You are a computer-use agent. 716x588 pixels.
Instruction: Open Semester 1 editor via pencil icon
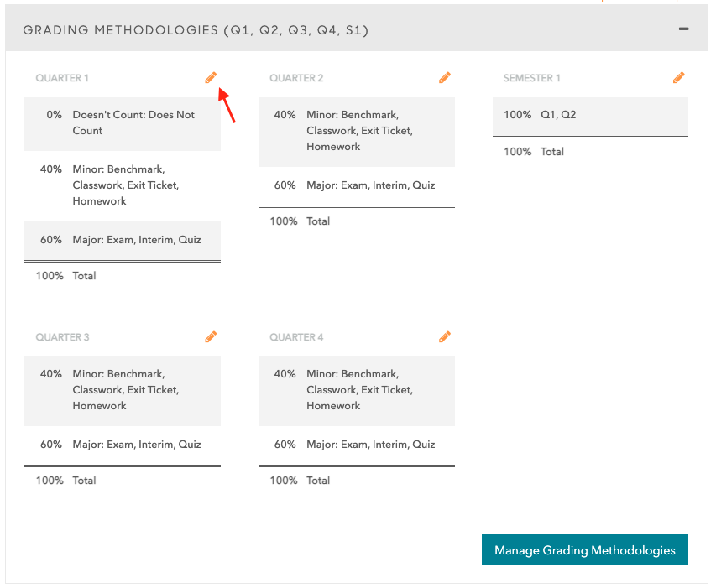(x=679, y=78)
